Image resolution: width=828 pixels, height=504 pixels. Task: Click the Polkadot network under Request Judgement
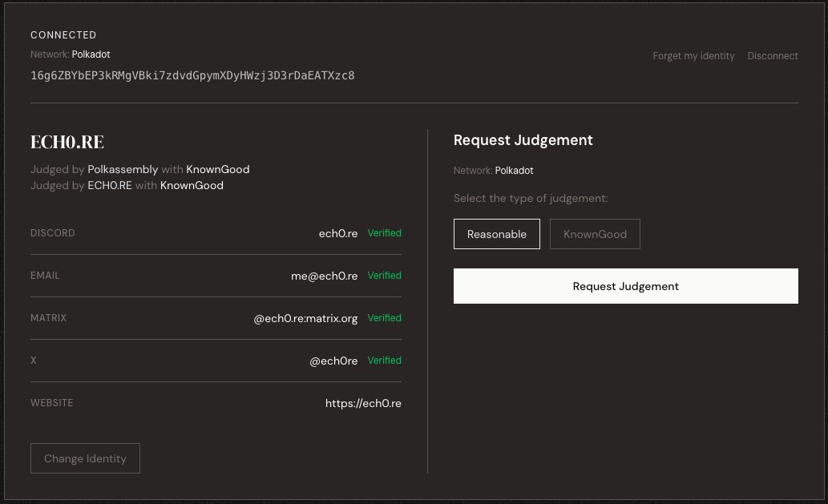click(514, 171)
